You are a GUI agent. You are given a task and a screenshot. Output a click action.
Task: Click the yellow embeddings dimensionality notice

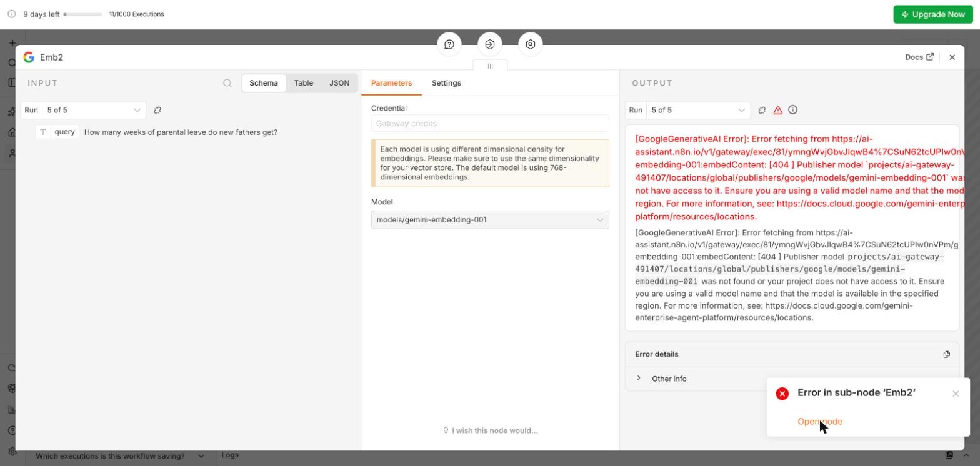point(490,163)
